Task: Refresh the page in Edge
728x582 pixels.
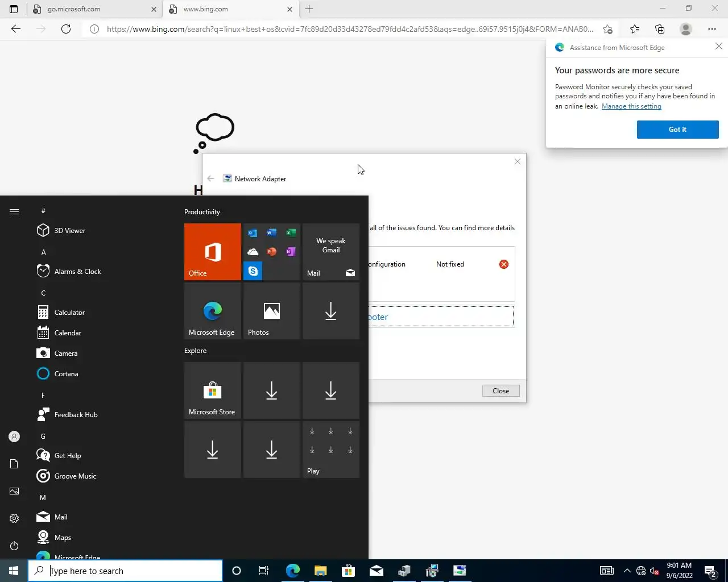Action: pyautogui.click(x=66, y=29)
